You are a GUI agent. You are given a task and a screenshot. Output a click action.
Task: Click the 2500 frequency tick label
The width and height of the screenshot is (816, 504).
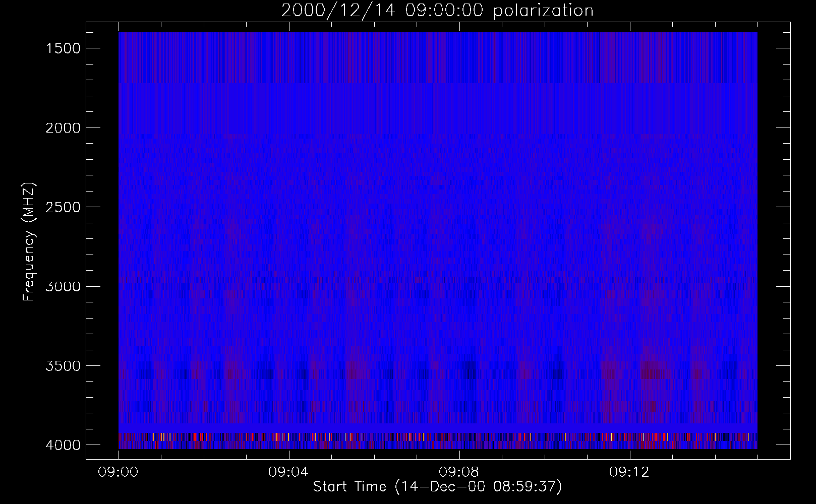(x=63, y=207)
